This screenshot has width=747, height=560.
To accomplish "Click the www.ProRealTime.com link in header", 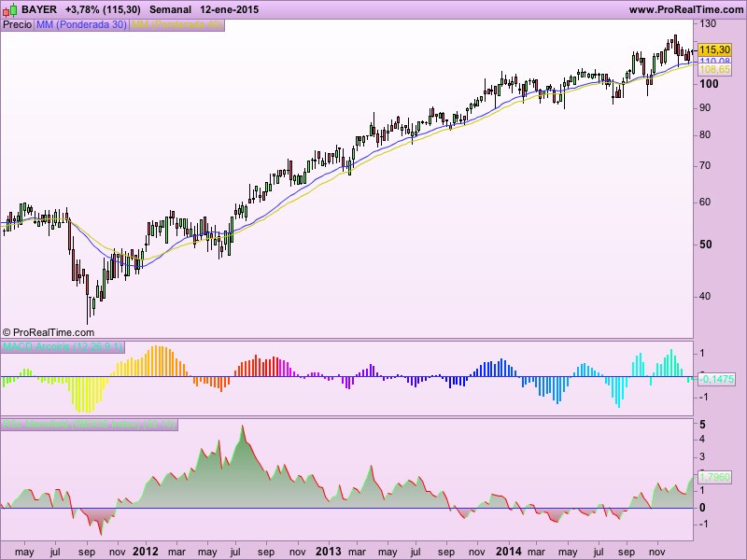I will click(x=686, y=9).
